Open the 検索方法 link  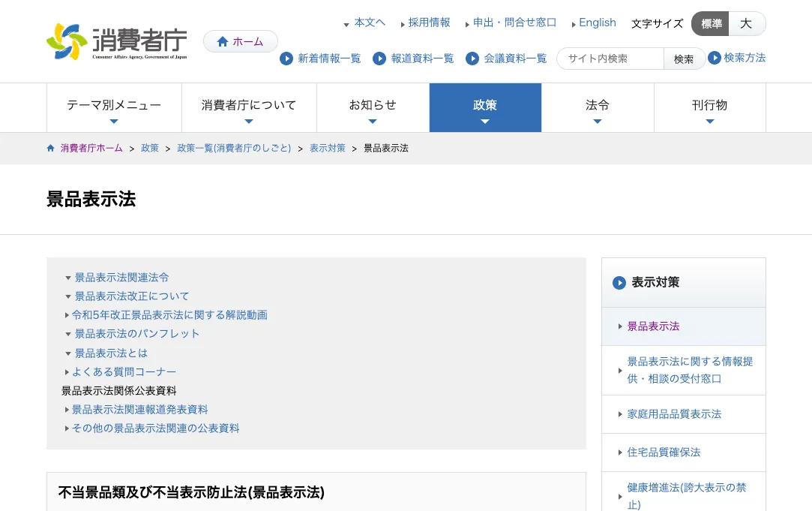(745, 58)
